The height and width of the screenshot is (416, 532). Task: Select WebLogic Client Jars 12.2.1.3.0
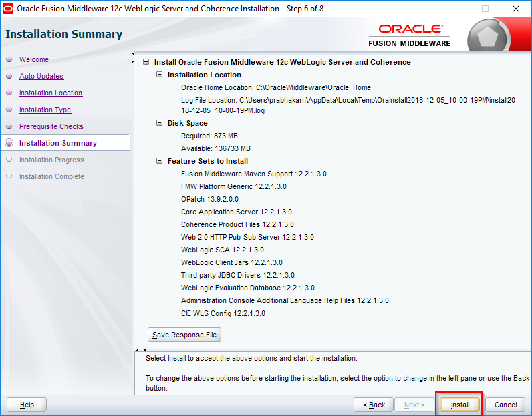[x=232, y=262]
